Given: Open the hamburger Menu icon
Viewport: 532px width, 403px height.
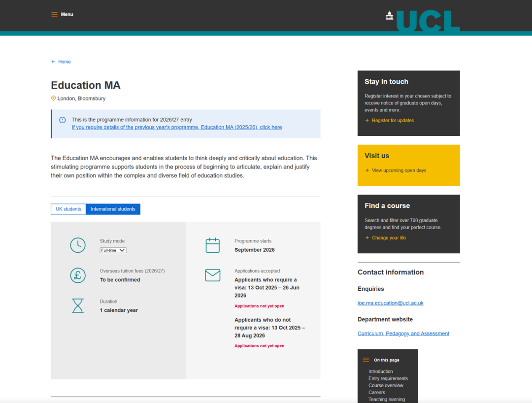Looking at the screenshot, I should tap(55, 14).
